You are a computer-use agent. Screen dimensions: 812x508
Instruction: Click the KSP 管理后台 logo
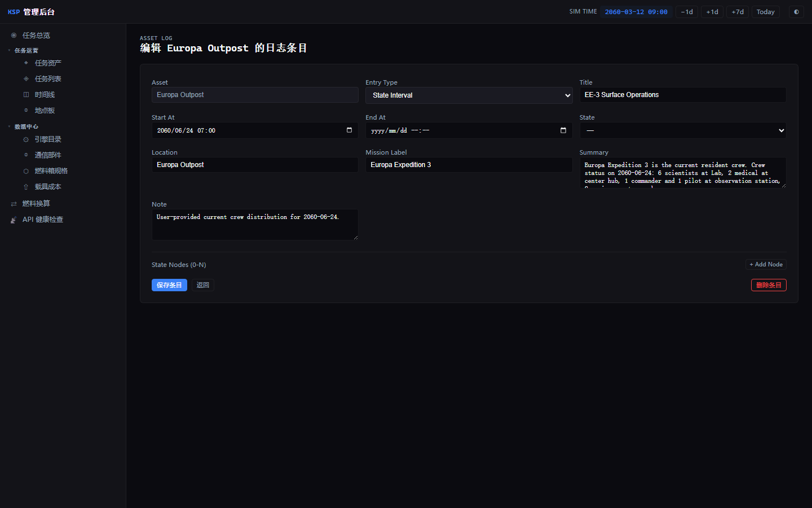click(x=31, y=12)
